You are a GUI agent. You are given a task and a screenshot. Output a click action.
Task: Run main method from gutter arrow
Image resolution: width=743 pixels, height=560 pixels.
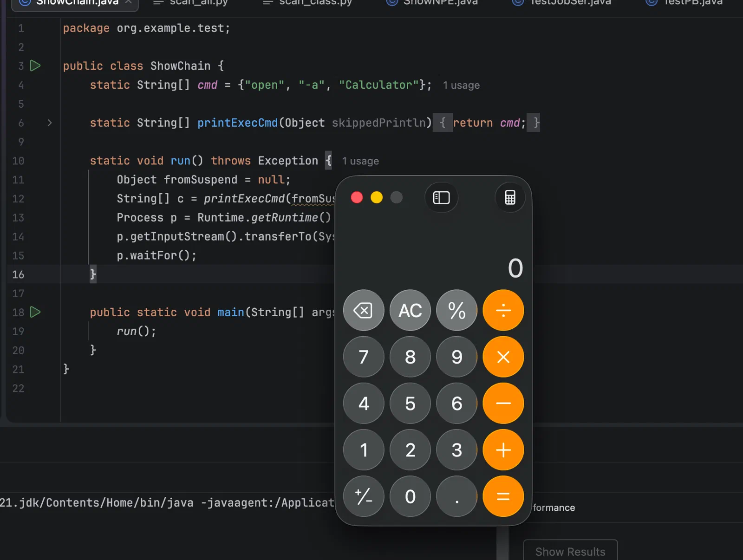click(x=35, y=312)
